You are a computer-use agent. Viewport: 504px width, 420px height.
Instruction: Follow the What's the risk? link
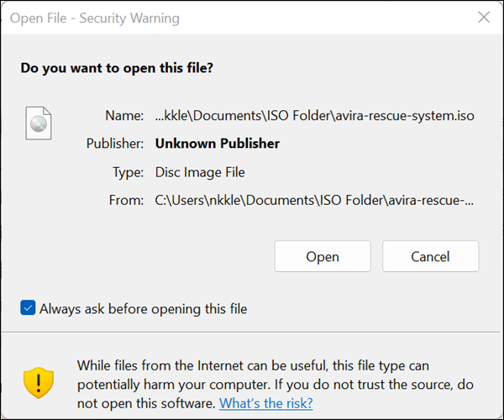pyautogui.click(x=265, y=403)
